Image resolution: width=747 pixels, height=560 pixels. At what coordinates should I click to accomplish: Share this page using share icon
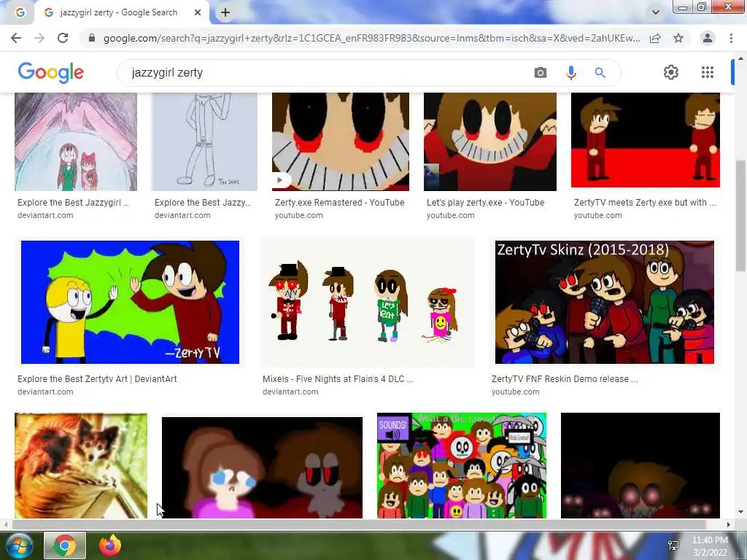655,38
